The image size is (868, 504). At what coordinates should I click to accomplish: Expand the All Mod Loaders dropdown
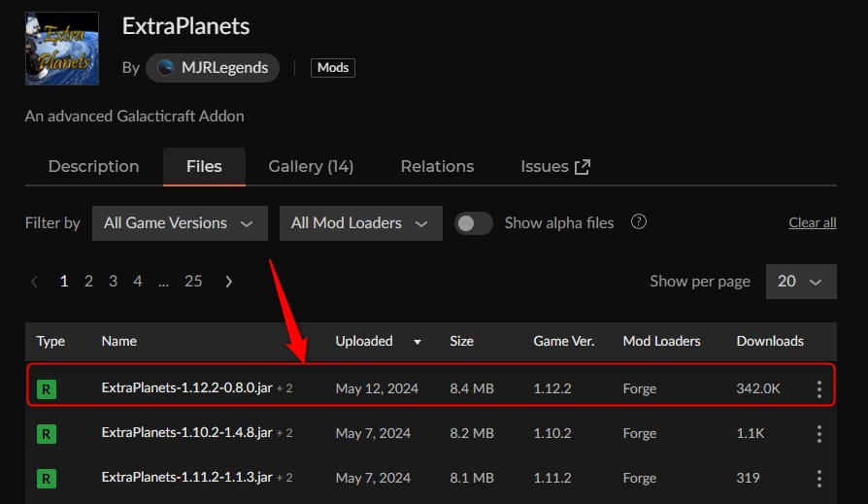[x=361, y=223]
